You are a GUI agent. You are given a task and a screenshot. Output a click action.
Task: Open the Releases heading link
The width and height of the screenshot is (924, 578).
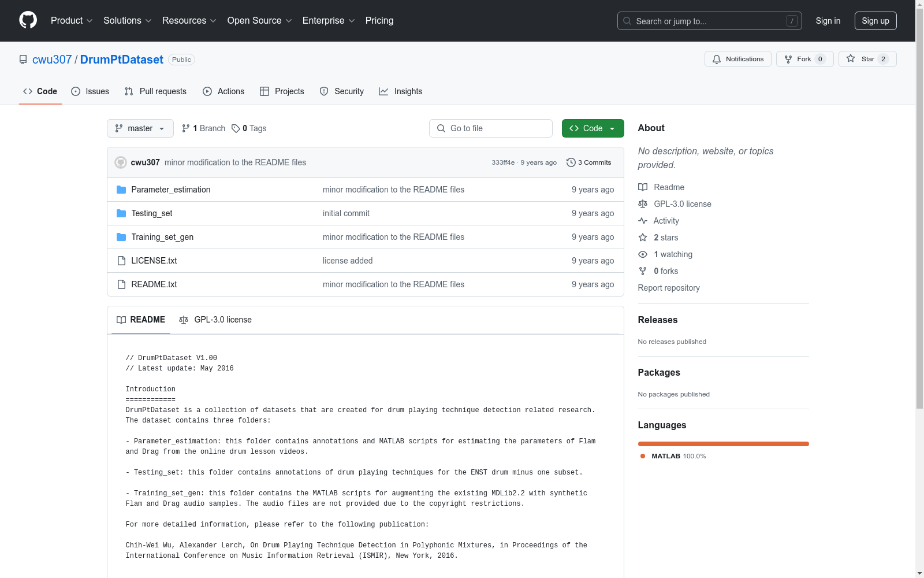point(658,320)
